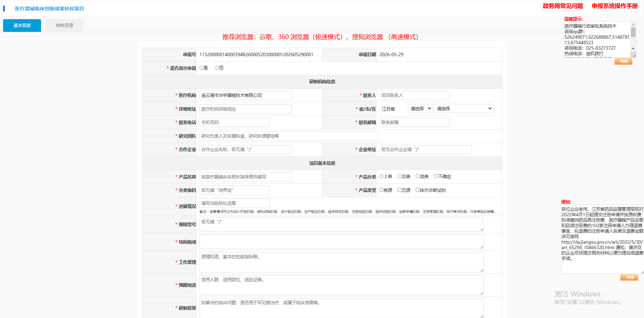The image size is (644, 318).
Task: Switch to the 材料目录 tab
Action: click(65, 25)
